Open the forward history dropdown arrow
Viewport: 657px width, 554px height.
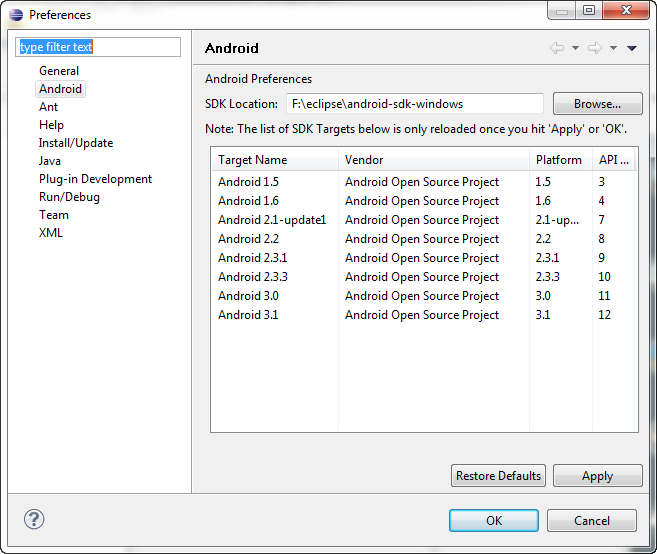point(613,48)
